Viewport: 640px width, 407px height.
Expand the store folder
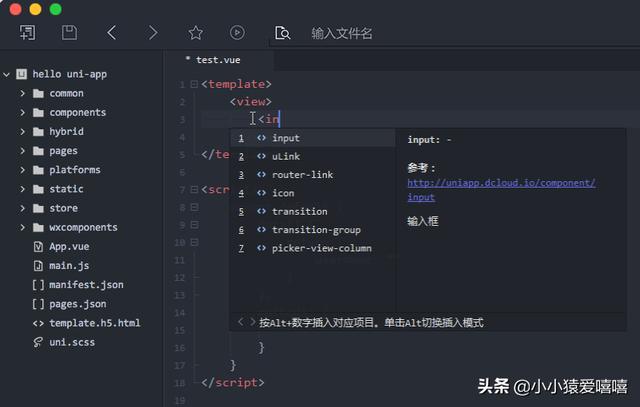click(x=22, y=208)
